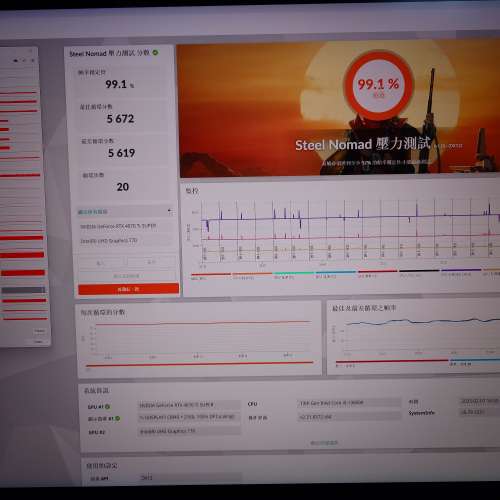The width and height of the screenshot is (500, 500).
Task: Click right of the two small buttons above orange button
Action: 152,262
